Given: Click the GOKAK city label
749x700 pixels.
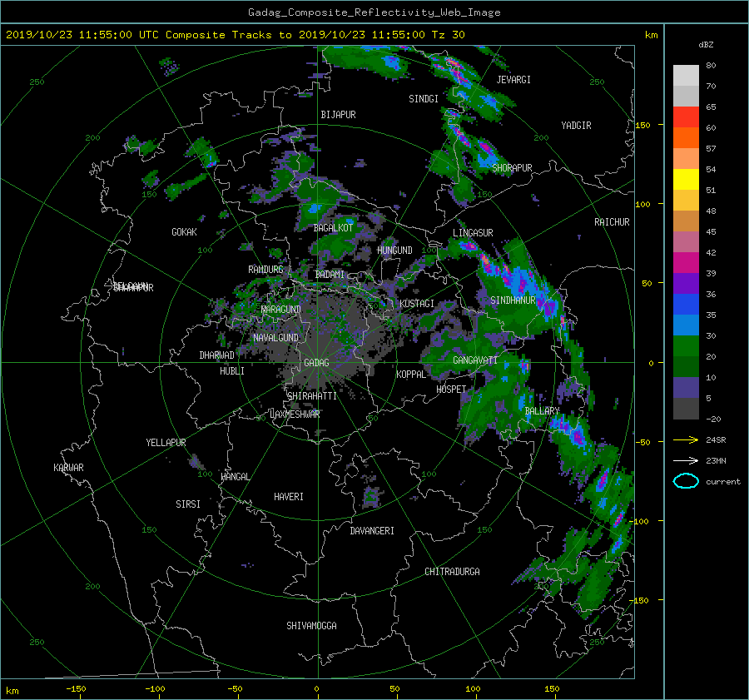Looking at the screenshot, I should (185, 232).
